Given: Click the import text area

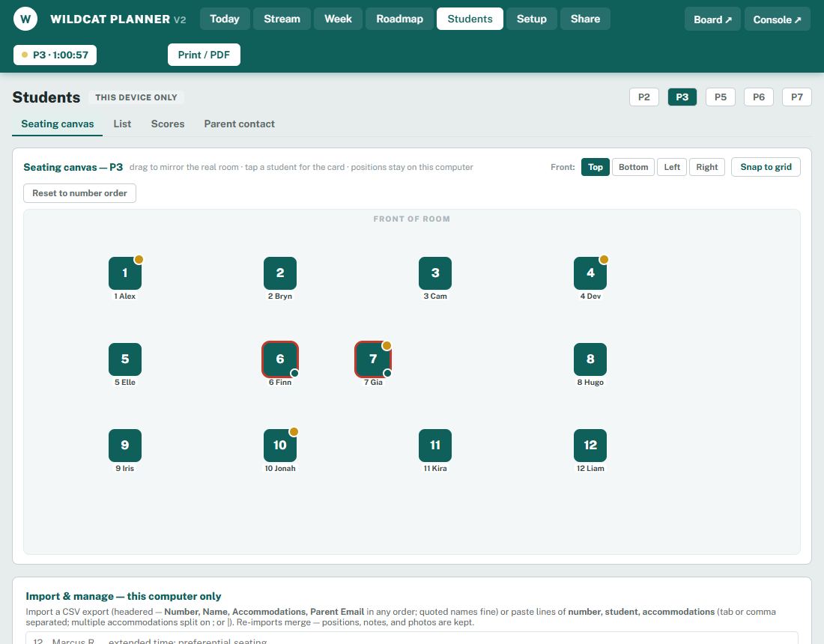Looking at the screenshot, I should [412, 638].
